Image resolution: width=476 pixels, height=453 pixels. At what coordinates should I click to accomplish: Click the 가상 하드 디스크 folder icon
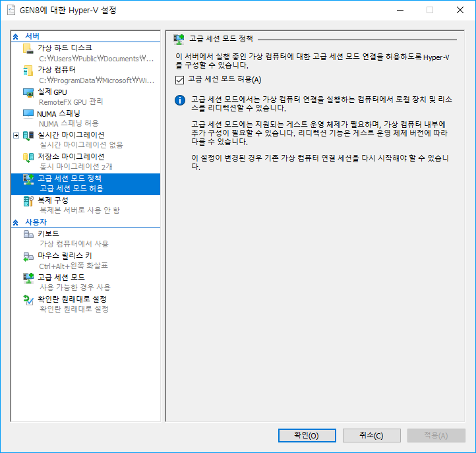(28, 49)
